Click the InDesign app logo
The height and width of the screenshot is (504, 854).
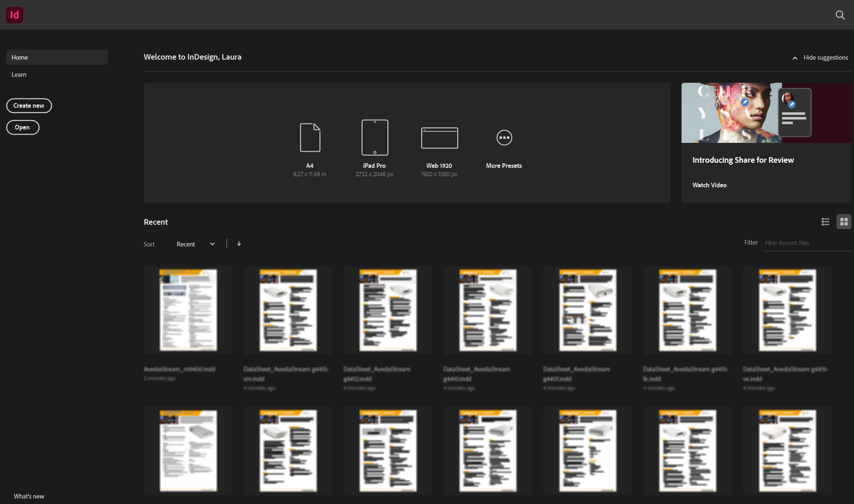click(14, 15)
